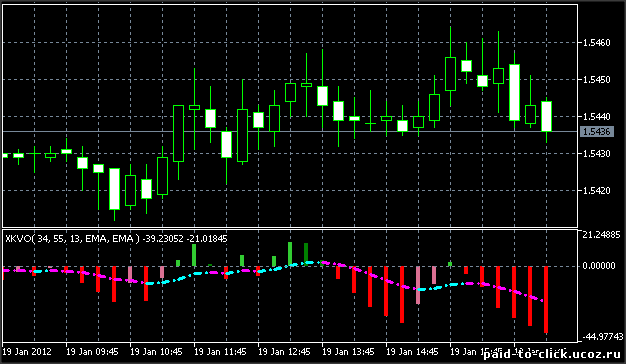Screen dimensions: 626x364
Task: Click the 1.5440 price axis label
Action: coord(596,117)
